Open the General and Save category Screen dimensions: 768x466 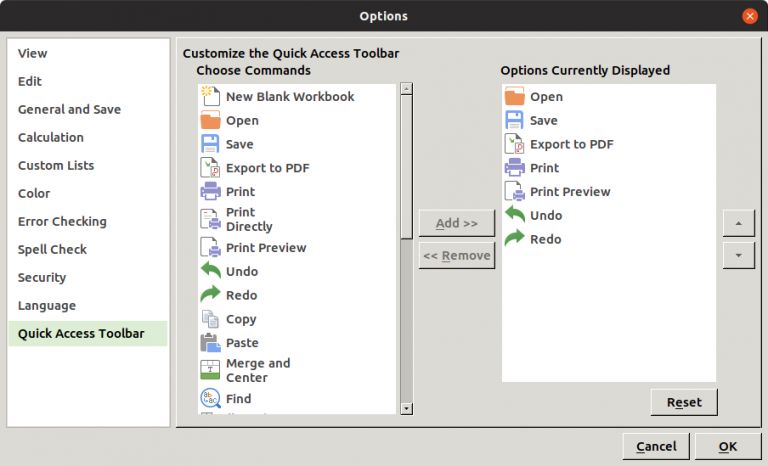point(69,110)
